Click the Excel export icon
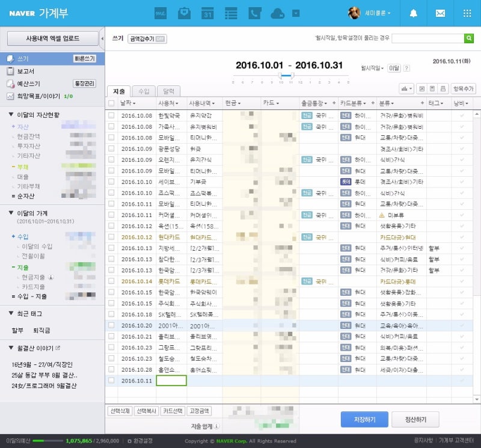 click(422, 88)
